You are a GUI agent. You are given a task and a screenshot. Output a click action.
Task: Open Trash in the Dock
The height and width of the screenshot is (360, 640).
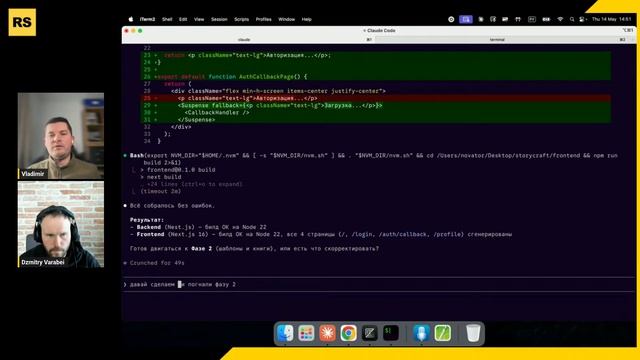[x=473, y=333]
